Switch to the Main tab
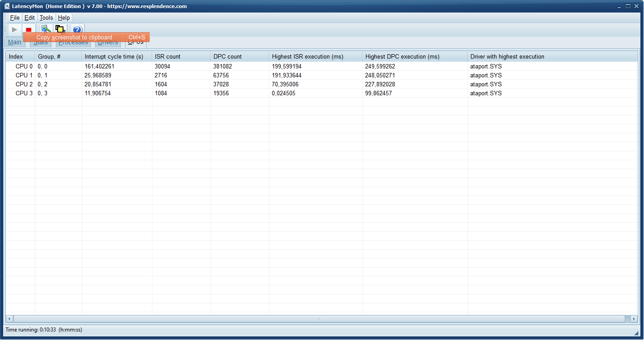644x340 pixels. click(x=15, y=42)
